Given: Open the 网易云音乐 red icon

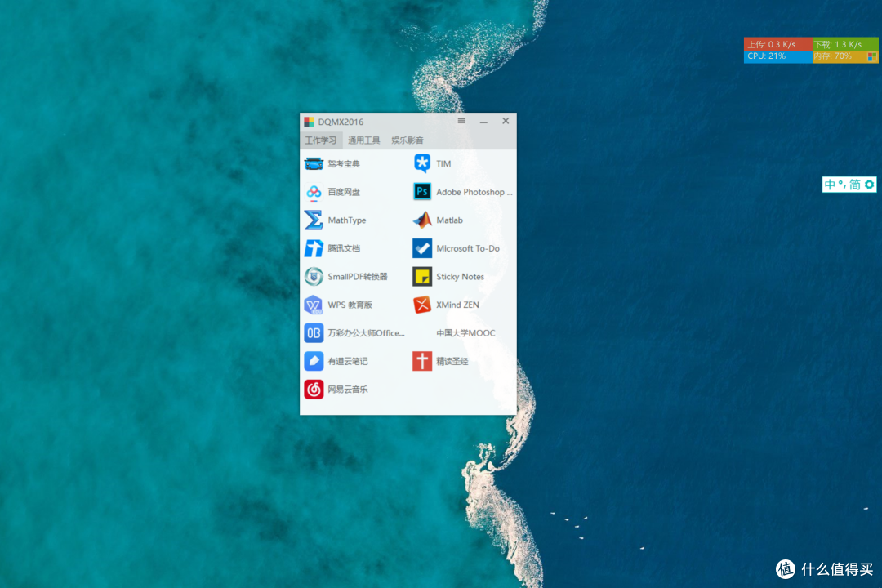Looking at the screenshot, I should click(314, 389).
